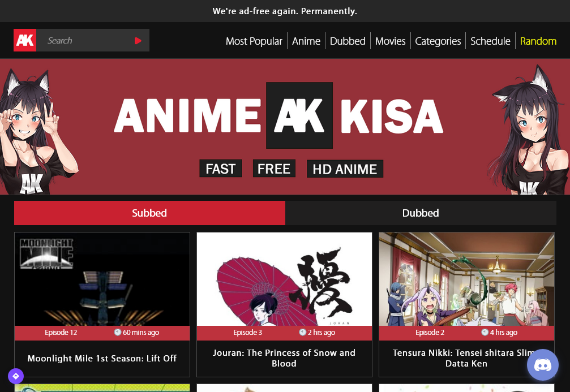Click the FREE badge in banner
Viewport: 570px width, 392px height.
point(274,169)
